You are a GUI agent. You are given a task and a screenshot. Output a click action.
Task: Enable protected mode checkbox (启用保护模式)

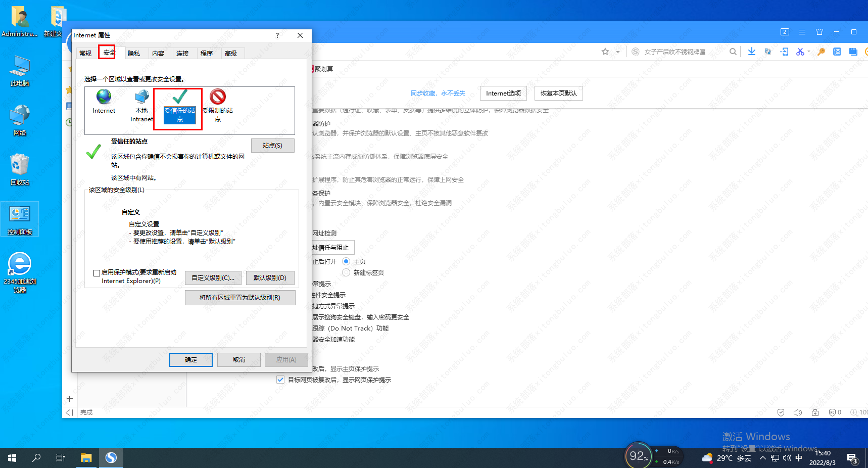pyautogui.click(x=97, y=273)
